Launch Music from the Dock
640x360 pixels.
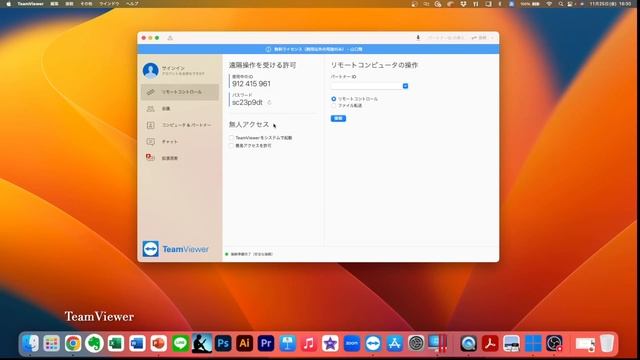click(309, 343)
